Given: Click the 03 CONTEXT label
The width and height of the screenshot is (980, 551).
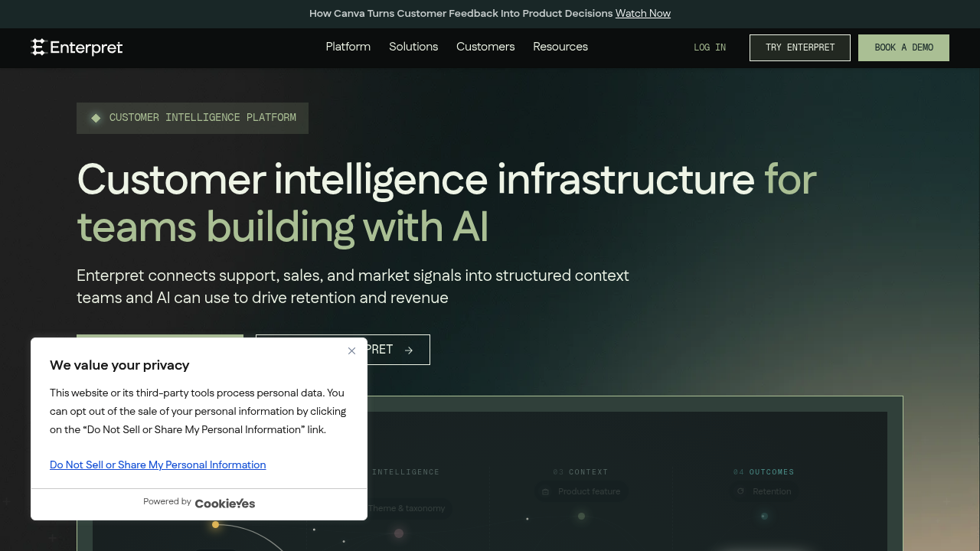Looking at the screenshot, I should pos(580,472).
